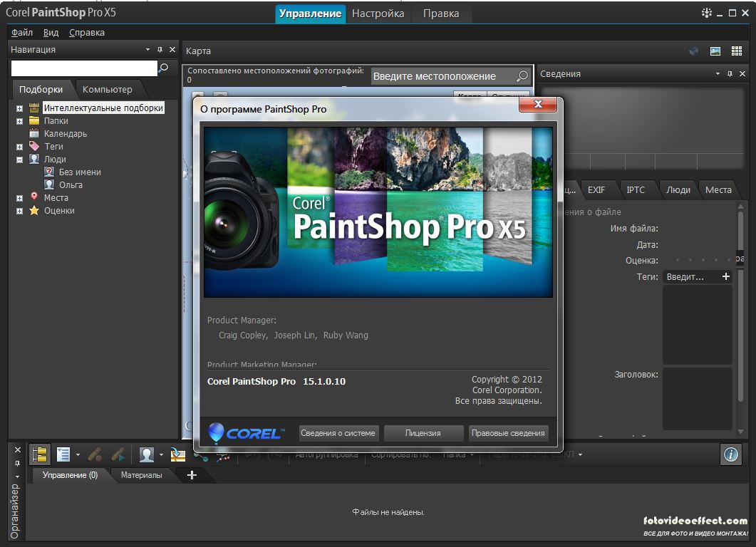The height and width of the screenshot is (547, 756).
Task: Open the Места tab in Сведения
Action: (718, 190)
